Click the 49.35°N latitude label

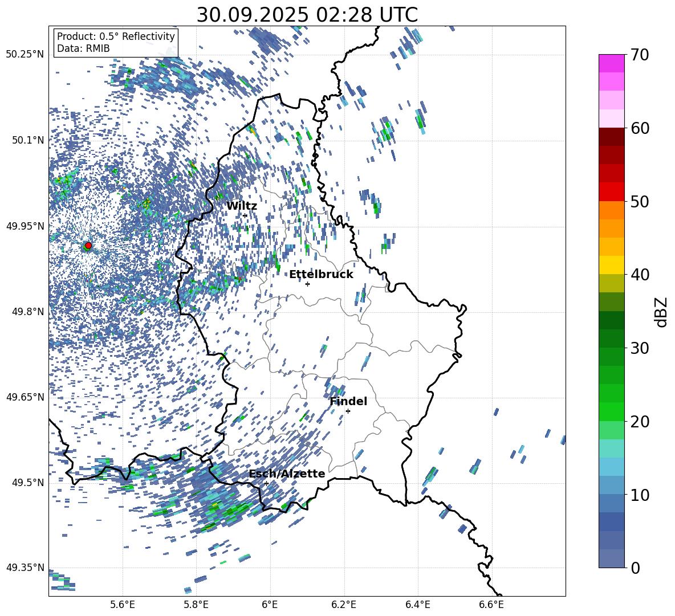(x=25, y=568)
